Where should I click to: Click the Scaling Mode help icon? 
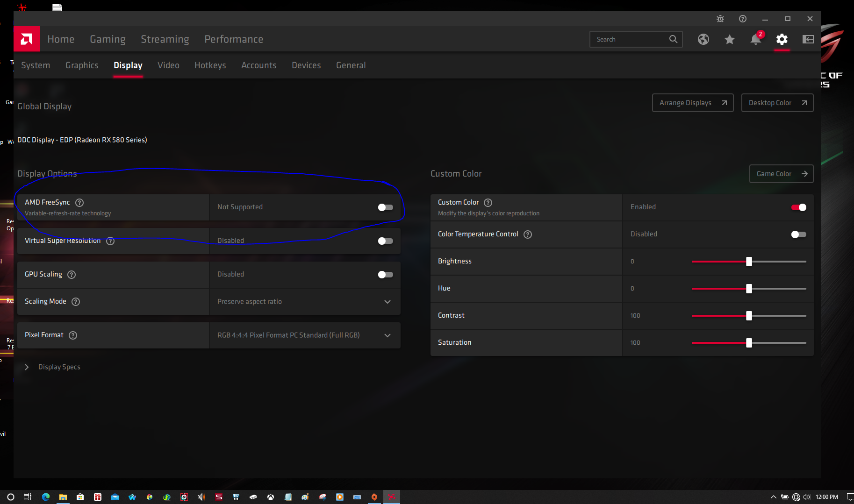[x=76, y=302]
